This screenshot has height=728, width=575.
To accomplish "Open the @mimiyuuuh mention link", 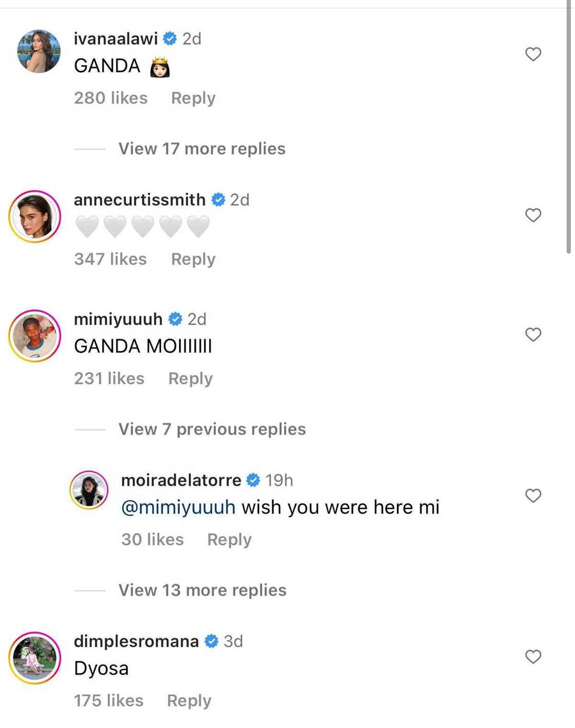I will [x=178, y=507].
